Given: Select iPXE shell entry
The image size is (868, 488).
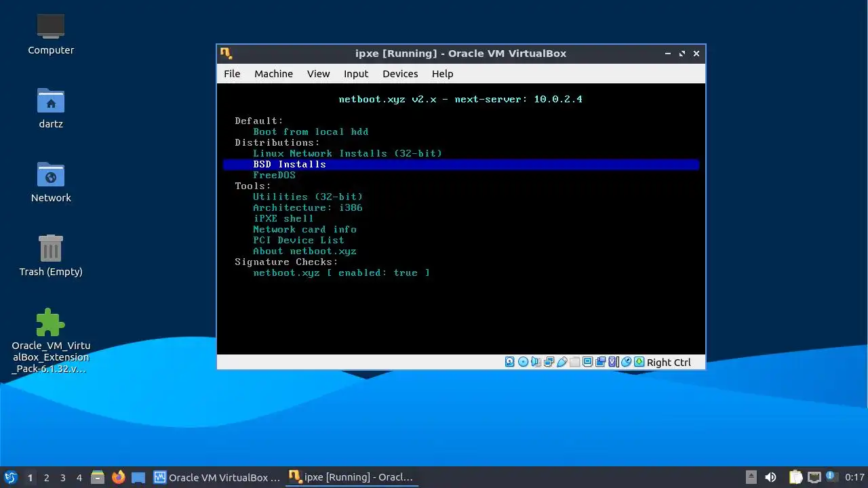Looking at the screenshot, I should [x=283, y=218].
